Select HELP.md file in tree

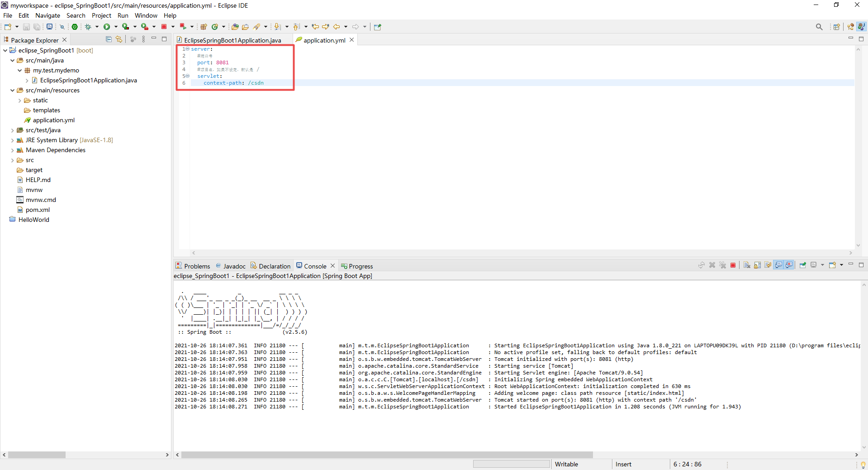(38, 180)
